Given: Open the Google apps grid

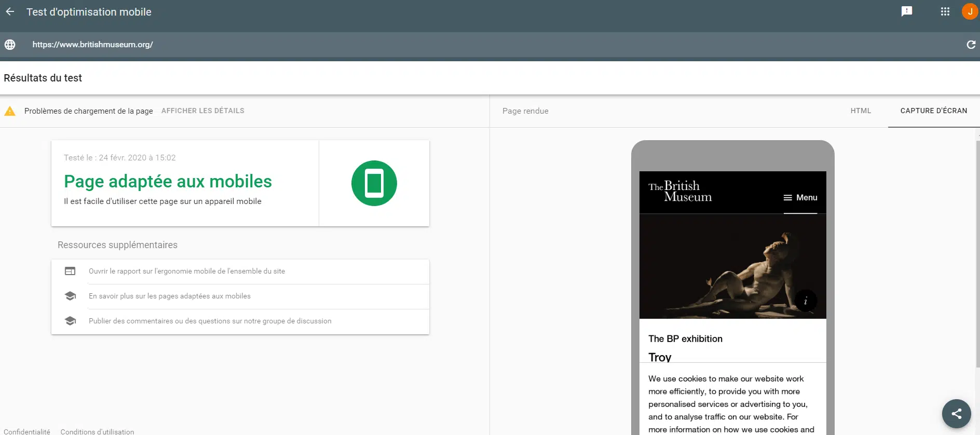Looking at the screenshot, I should tap(945, 11).
